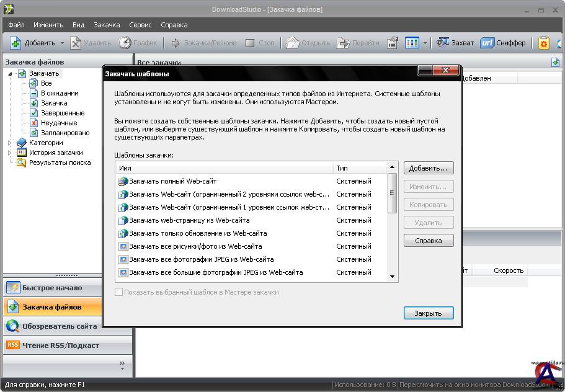Open the График scheduler toolbar icon

pos(125,43)
